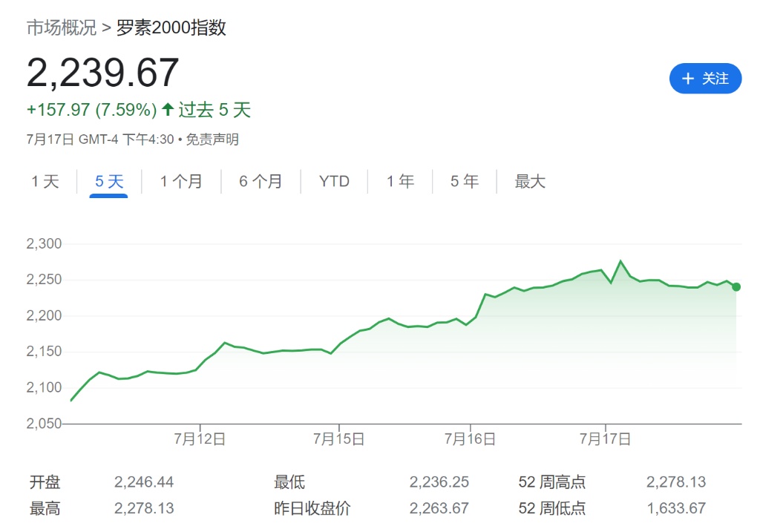This screenshot has height=532, width=760.
Task: Click the 7月12日 label on the chart axis
Action: click(x=200, y=439)
